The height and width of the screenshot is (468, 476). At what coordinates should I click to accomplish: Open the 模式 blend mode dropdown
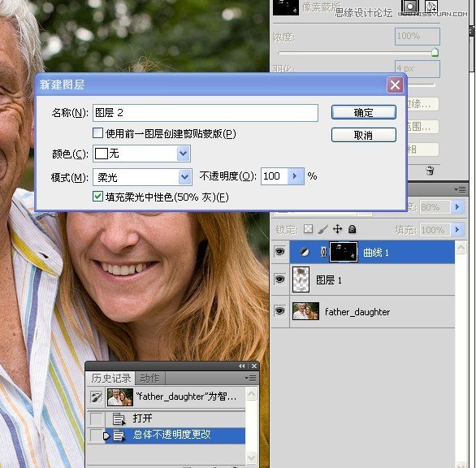[x=185, y=177]
